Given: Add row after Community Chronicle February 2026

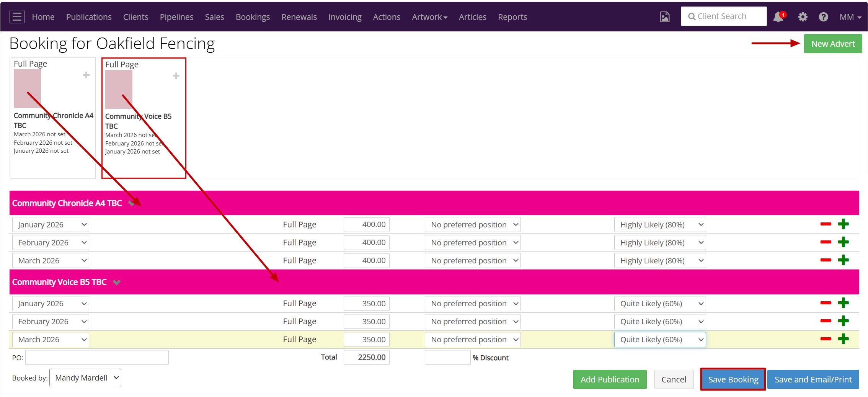Looking at the screenshot, I should pos(843,242).
